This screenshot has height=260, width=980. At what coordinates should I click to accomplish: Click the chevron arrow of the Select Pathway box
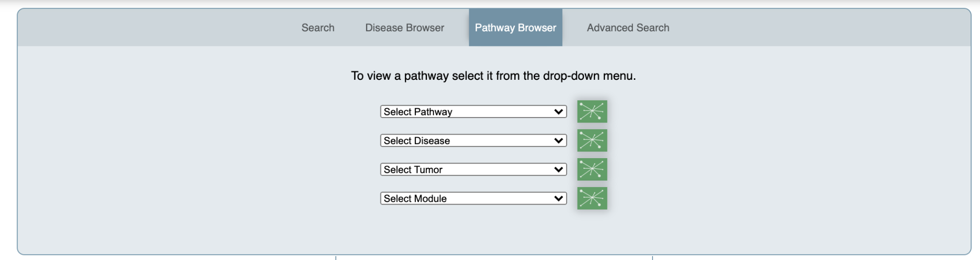(558, 112)
